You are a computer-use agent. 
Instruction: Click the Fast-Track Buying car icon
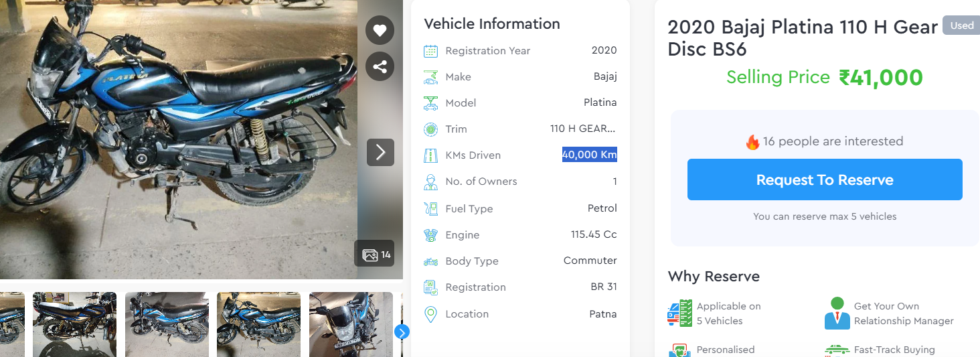[x=837, y=350]
